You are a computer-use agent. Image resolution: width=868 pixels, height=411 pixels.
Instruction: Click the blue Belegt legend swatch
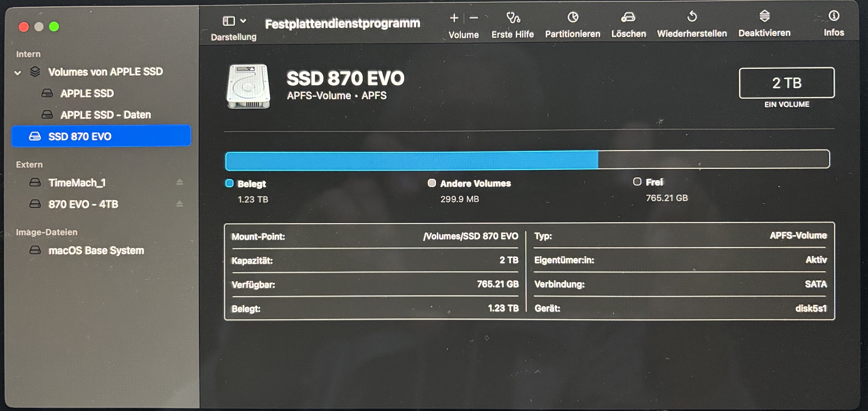tap(230, 183)
